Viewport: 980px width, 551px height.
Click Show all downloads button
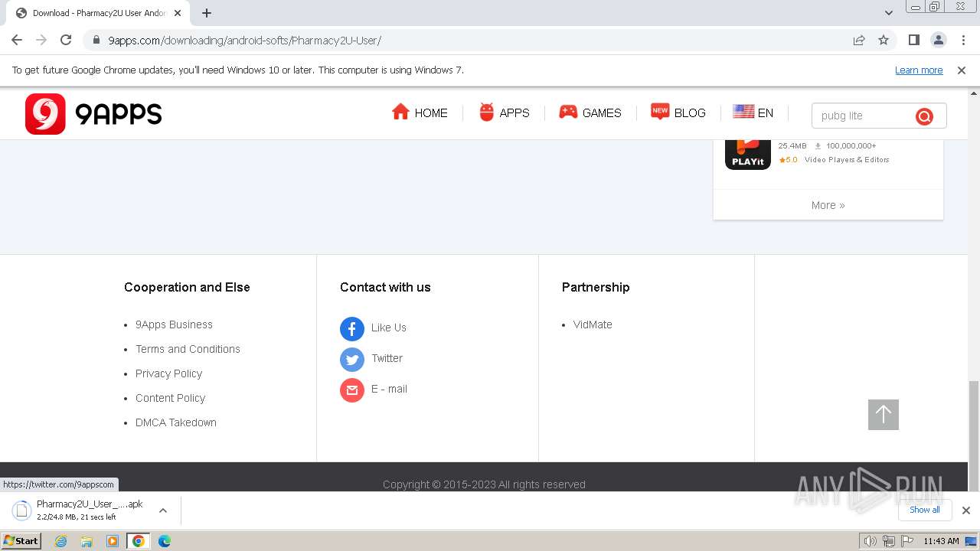tap(924, 510)
